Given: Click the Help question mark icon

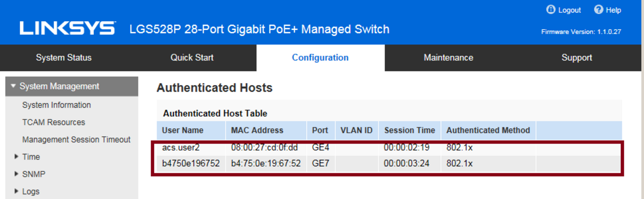Looking at the screenshot, I should [x=598, y=10].
